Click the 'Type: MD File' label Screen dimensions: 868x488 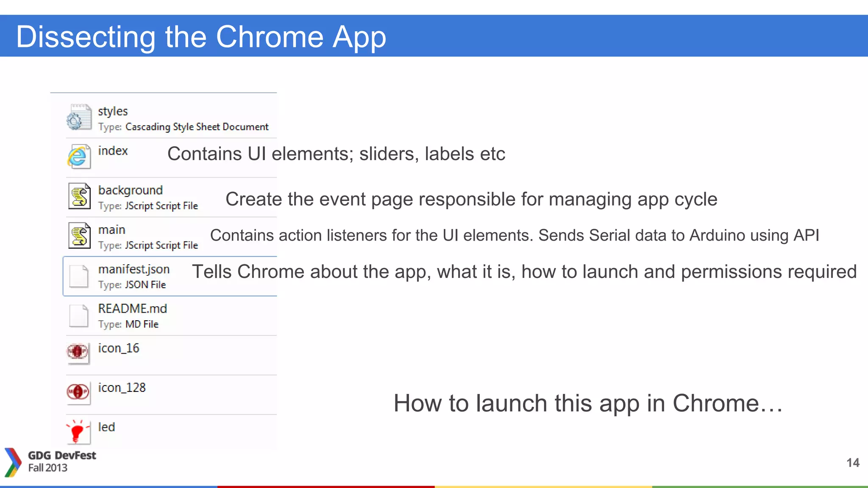(x=128, y=324)
